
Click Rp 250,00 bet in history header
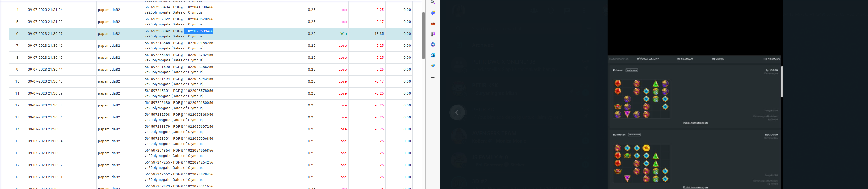718,59
